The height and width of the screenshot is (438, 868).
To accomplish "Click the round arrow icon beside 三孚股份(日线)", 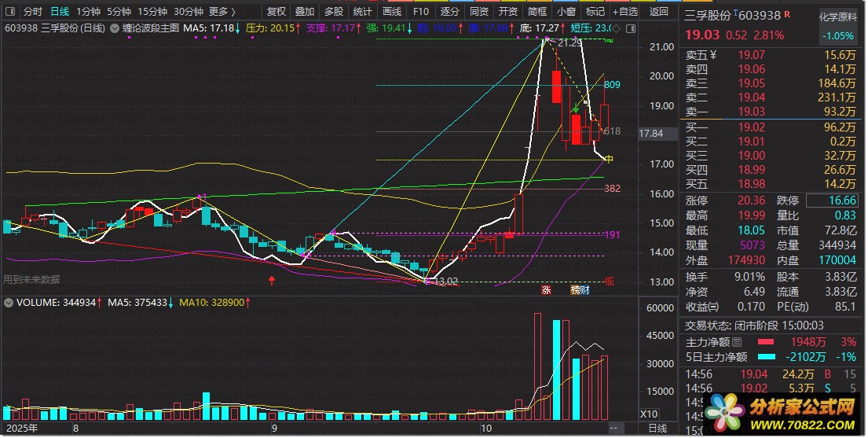I will click(115, 28).
